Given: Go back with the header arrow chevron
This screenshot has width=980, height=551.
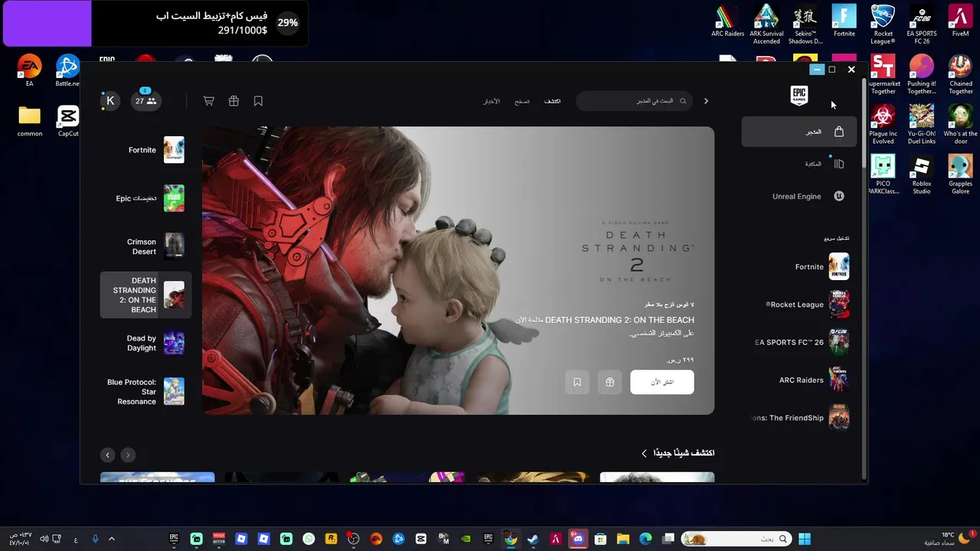Looking at the screenshot, I should (x=706, y=101).
